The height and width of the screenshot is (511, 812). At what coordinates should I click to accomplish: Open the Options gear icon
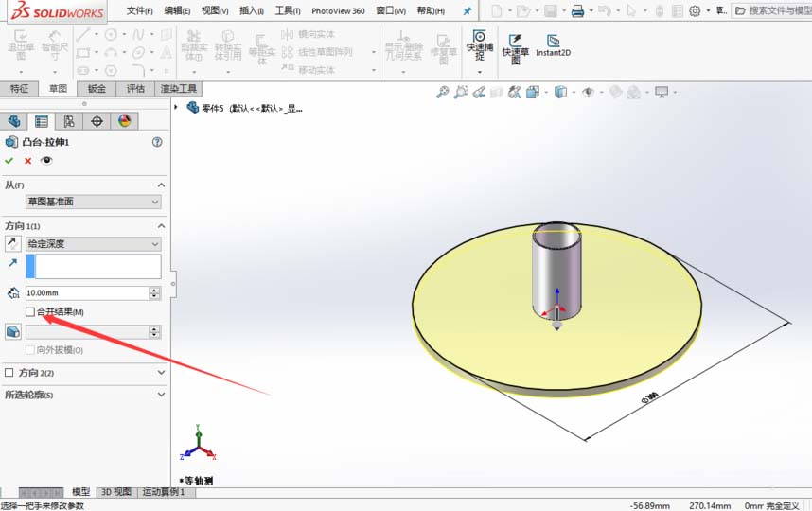point(695,10)
